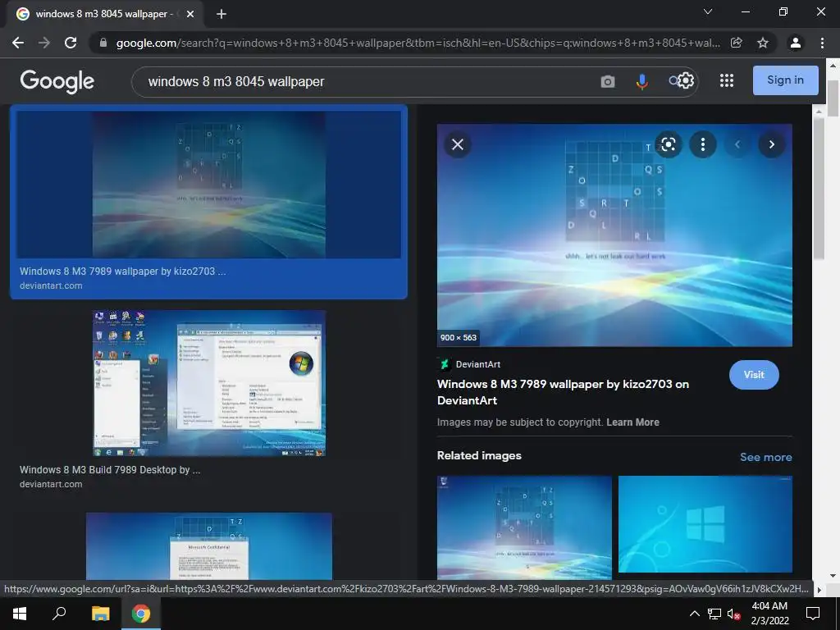The width and height of the screenshot is (840, 630).
Task: Click Google Lens icon on preview image
Action: coord(668,144)
